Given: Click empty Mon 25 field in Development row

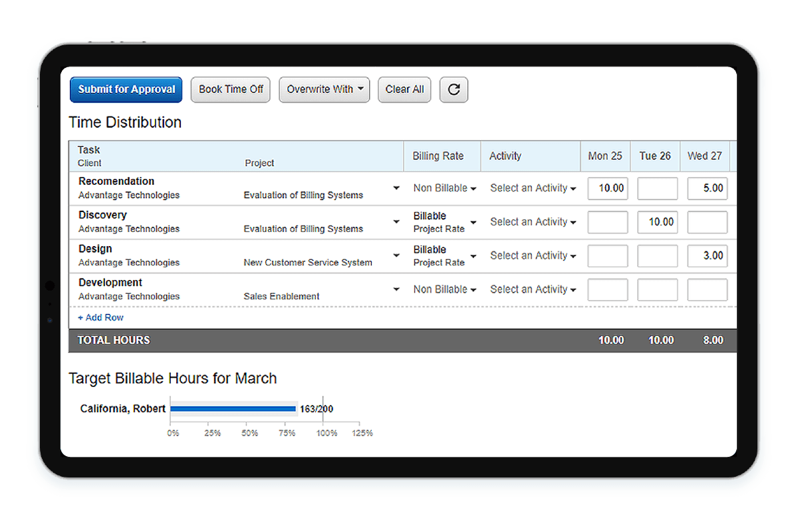Looking at the screenshot, I should pyautogui.click(x=608, y=290).
